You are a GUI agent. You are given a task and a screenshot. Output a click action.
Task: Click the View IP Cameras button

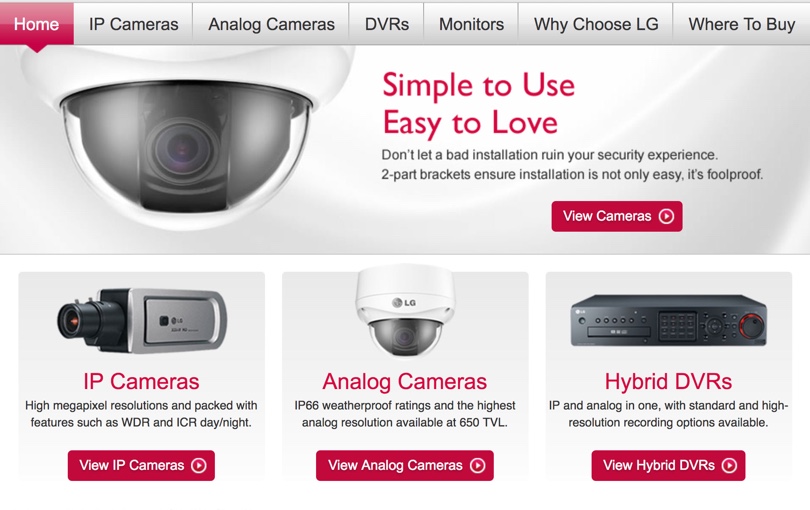[x=141, y=465]
